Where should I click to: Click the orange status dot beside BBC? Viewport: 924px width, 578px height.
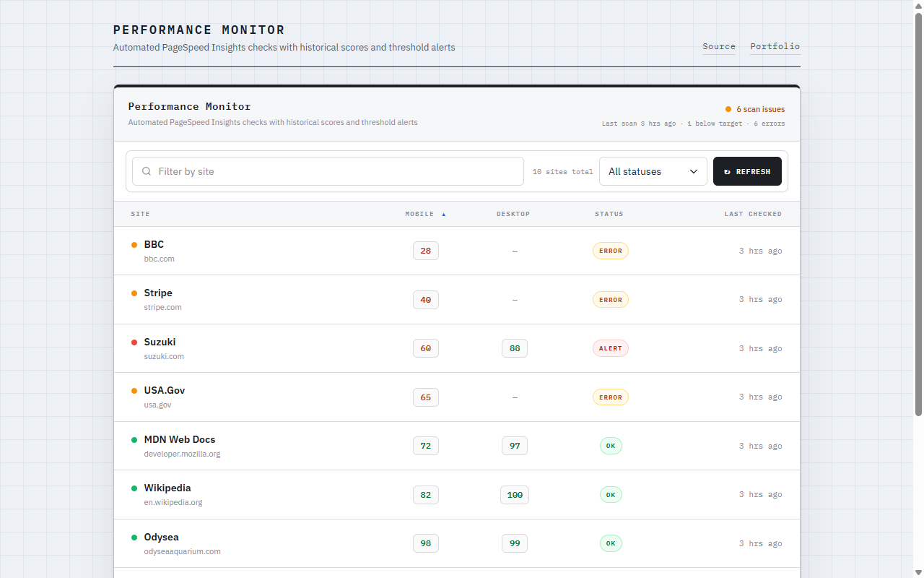coord(134,245)
